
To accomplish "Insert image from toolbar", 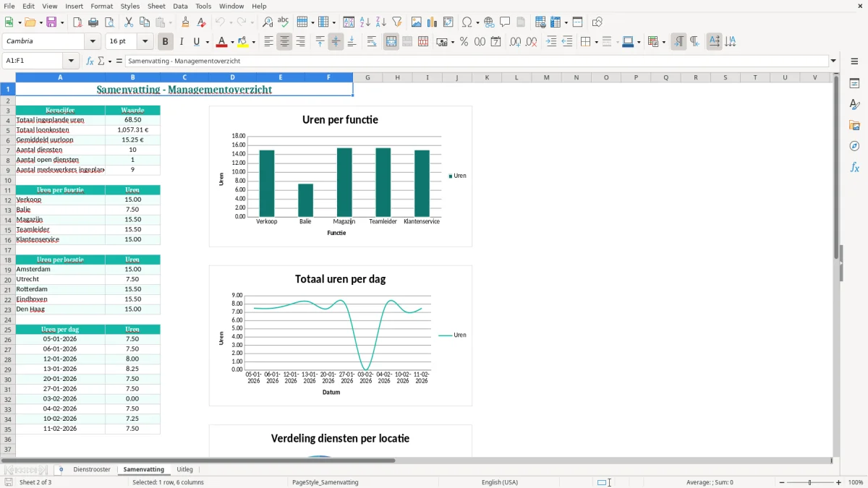I will (x=417, y=22).
